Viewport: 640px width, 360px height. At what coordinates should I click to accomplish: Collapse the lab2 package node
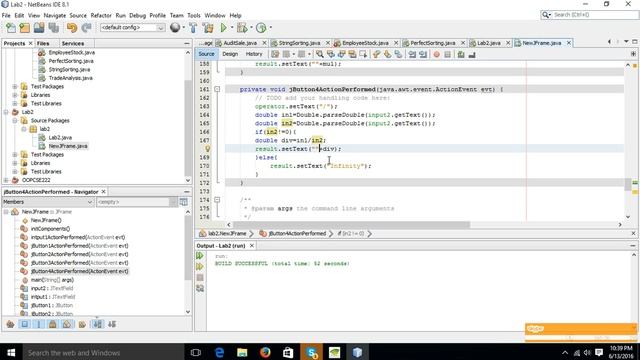(x=24, y=129)
